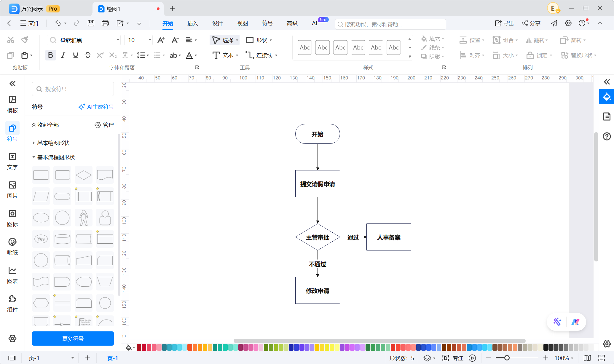This screenshot has height=364, width=614.
Task: Click the Export button
Action: click(504, 23)
